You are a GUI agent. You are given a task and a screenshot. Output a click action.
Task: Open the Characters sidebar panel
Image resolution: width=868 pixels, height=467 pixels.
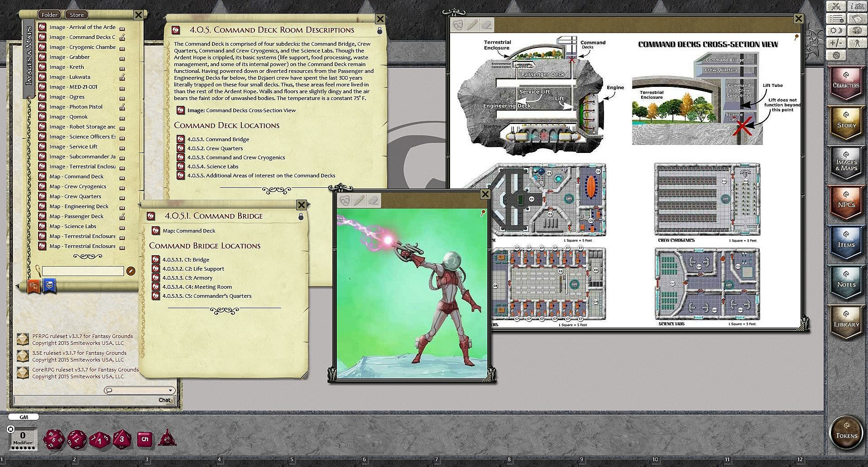(x=846, y=83)
